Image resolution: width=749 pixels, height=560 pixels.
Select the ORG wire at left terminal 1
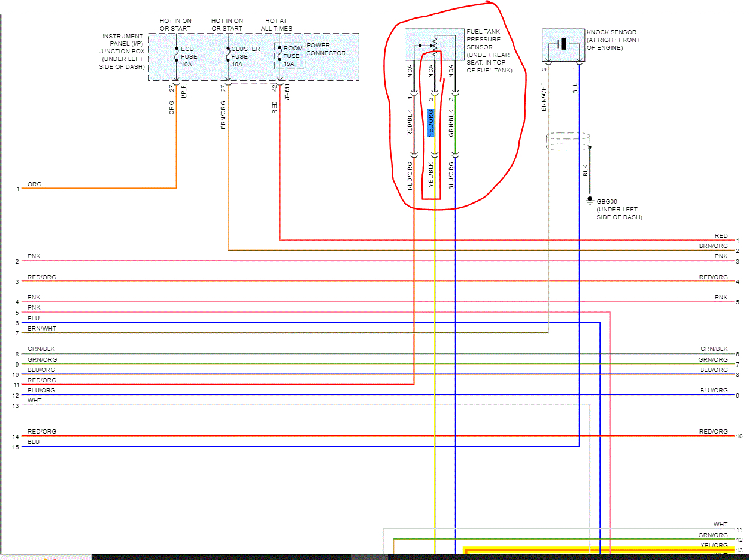coord(99,189)
